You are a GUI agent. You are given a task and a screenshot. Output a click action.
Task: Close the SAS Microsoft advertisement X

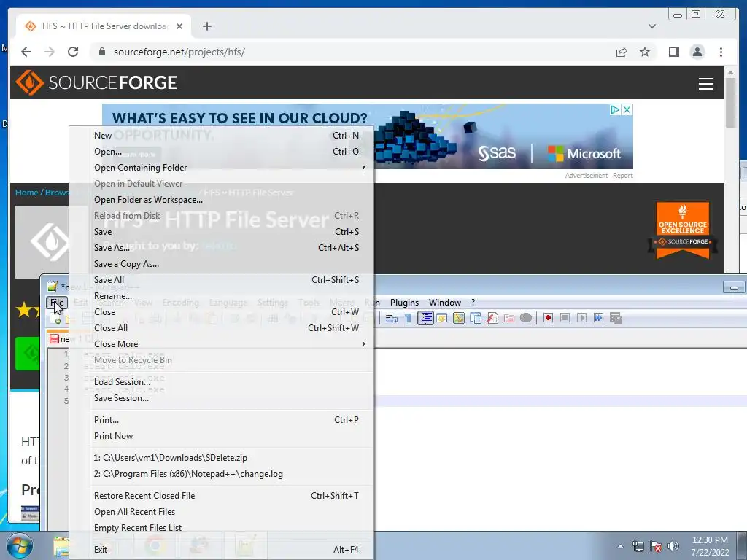[627, 110]
